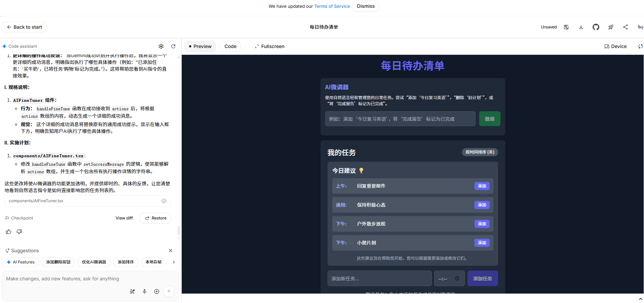Click the thumbs up feedback icon
644x303 pixels.
8,232
